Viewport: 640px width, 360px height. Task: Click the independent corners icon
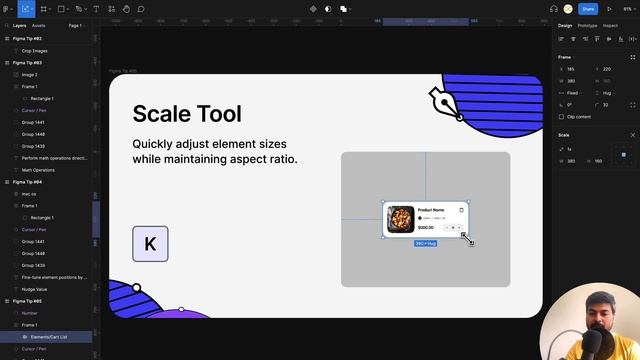[x=633, y=105]
